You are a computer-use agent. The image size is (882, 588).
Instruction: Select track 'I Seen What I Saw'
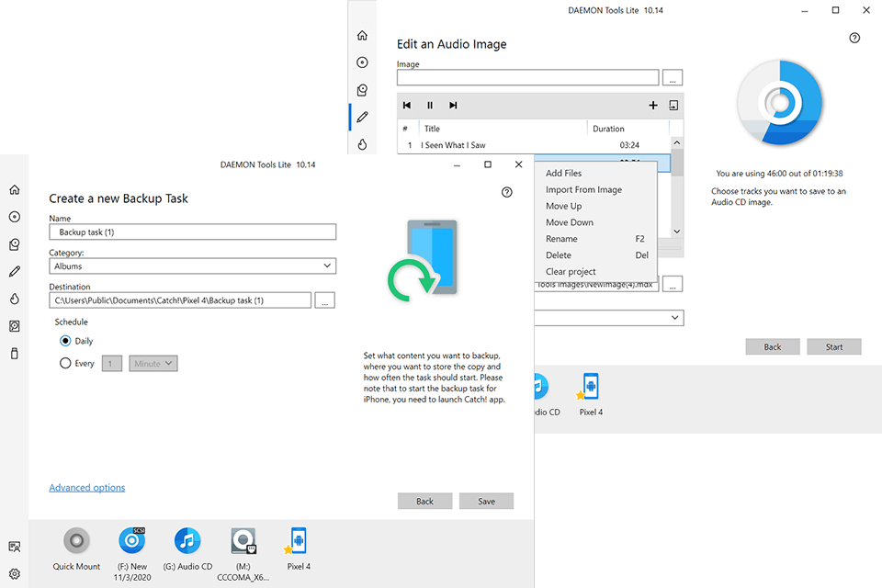(x=534, y=145)
